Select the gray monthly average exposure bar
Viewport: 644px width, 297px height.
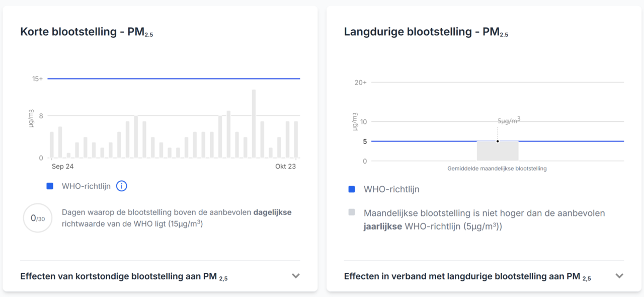498,151
